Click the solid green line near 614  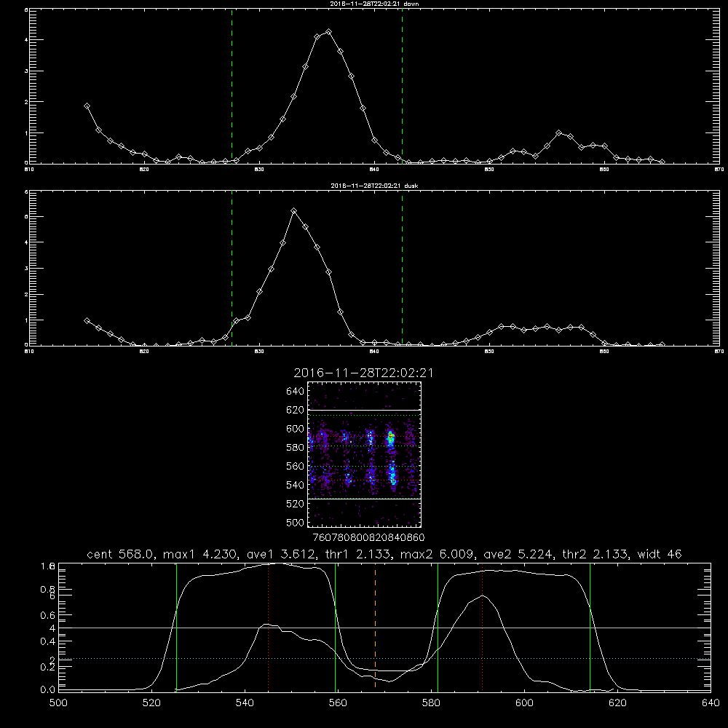590,627
